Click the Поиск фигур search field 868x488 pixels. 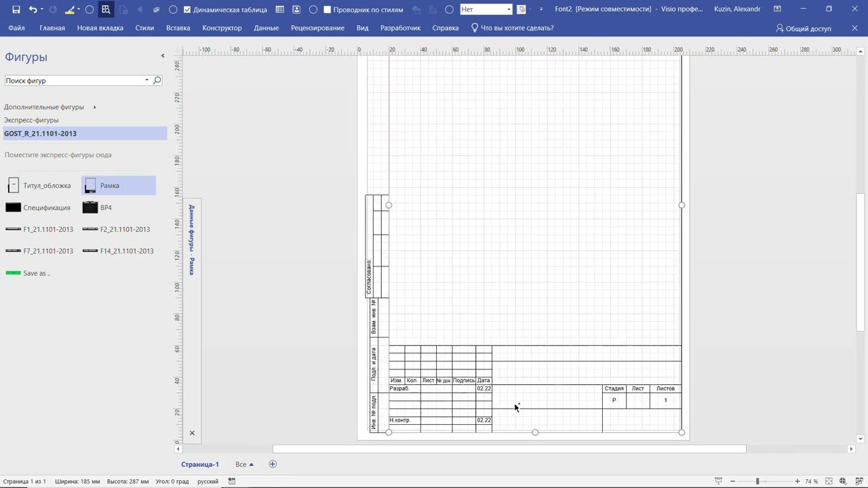(x=73, y=81)
